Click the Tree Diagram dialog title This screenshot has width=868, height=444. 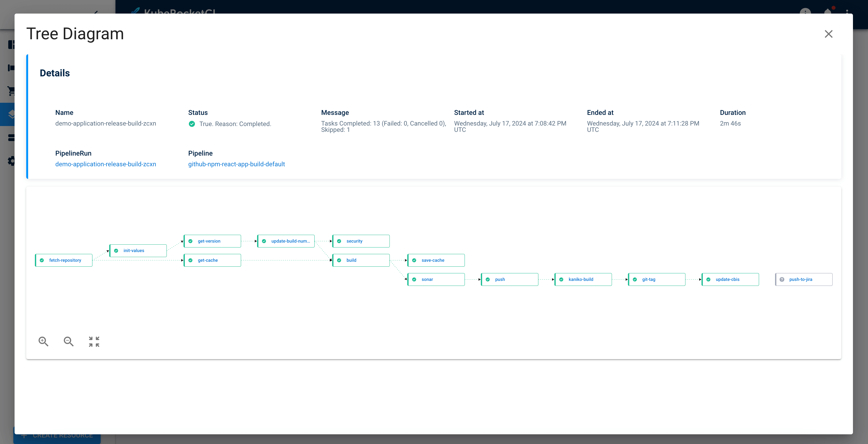coord(75,34)
